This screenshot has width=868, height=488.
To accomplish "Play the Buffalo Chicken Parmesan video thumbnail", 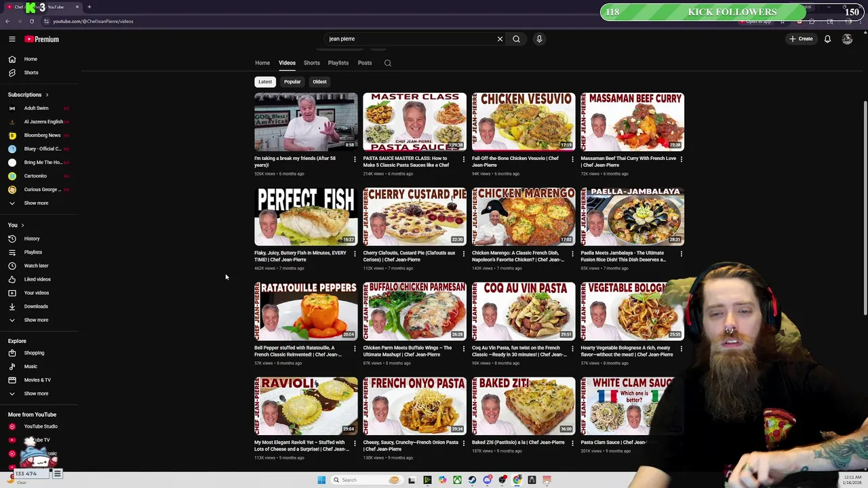I will pos(414,311).
